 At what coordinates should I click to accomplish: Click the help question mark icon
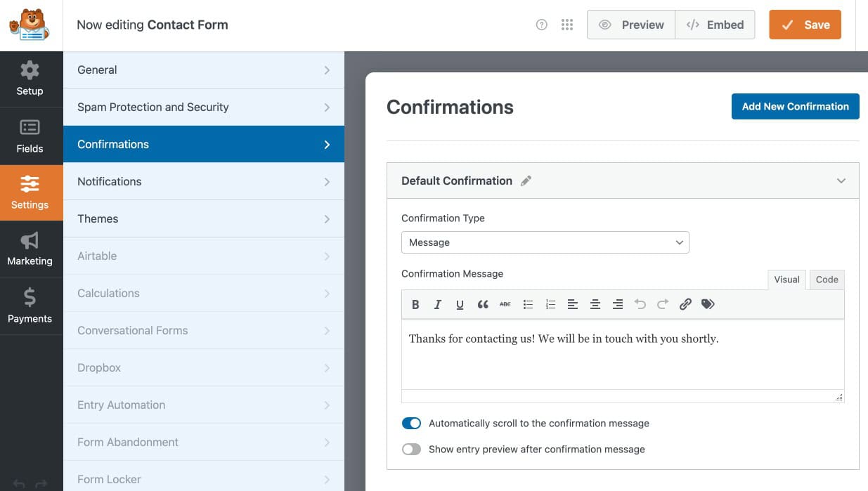tap(541, 25)
